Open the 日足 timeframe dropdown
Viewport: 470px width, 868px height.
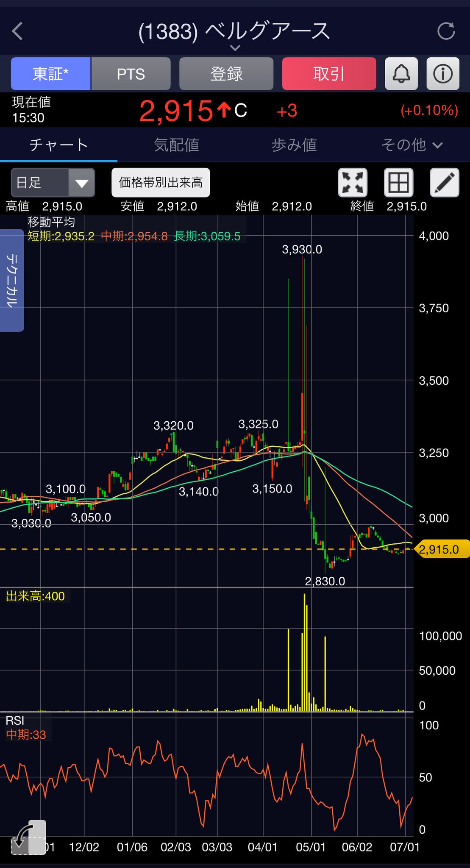53,183
